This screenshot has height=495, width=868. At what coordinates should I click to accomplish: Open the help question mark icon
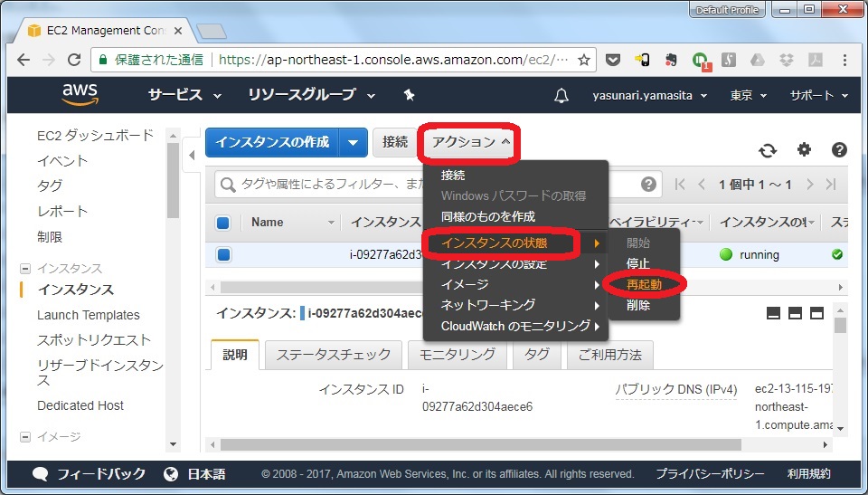[x=839, y=149]
